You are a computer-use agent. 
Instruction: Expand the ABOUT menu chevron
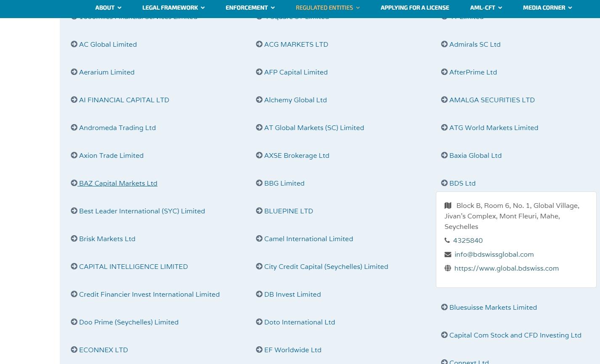tap(119, 8)
